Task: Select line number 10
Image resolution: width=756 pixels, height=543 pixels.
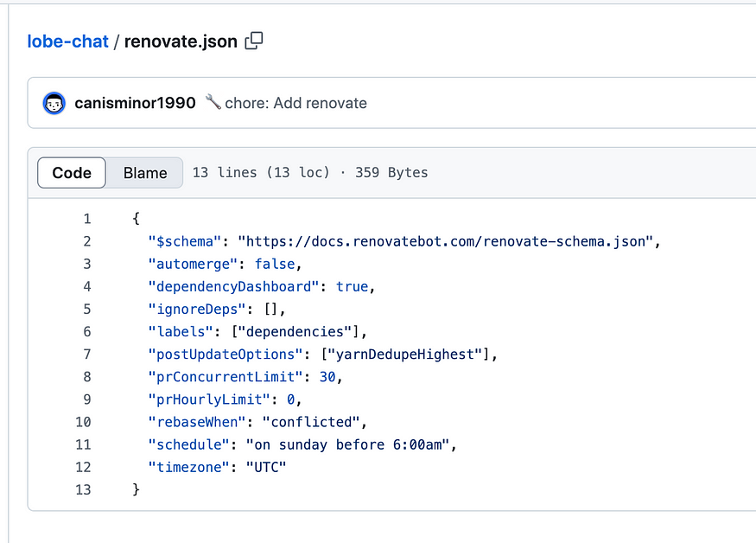Action: [x=83, y=422]
